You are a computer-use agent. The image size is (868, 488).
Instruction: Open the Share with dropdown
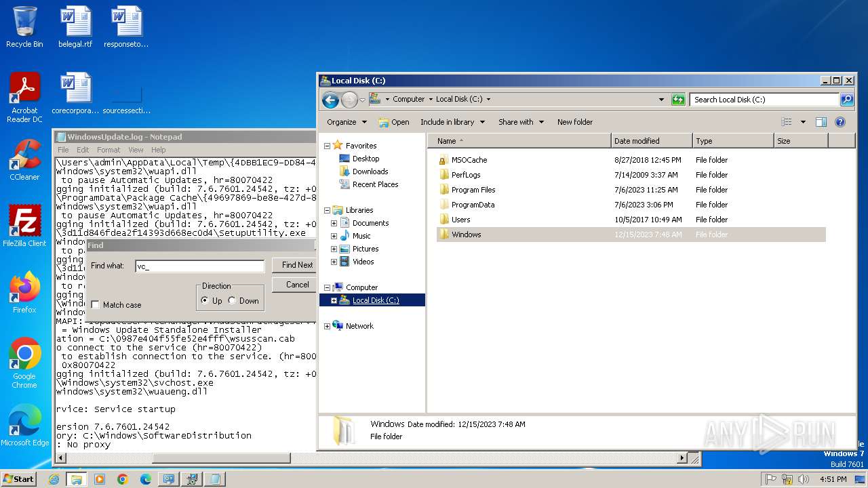click(x=521, y=122)
